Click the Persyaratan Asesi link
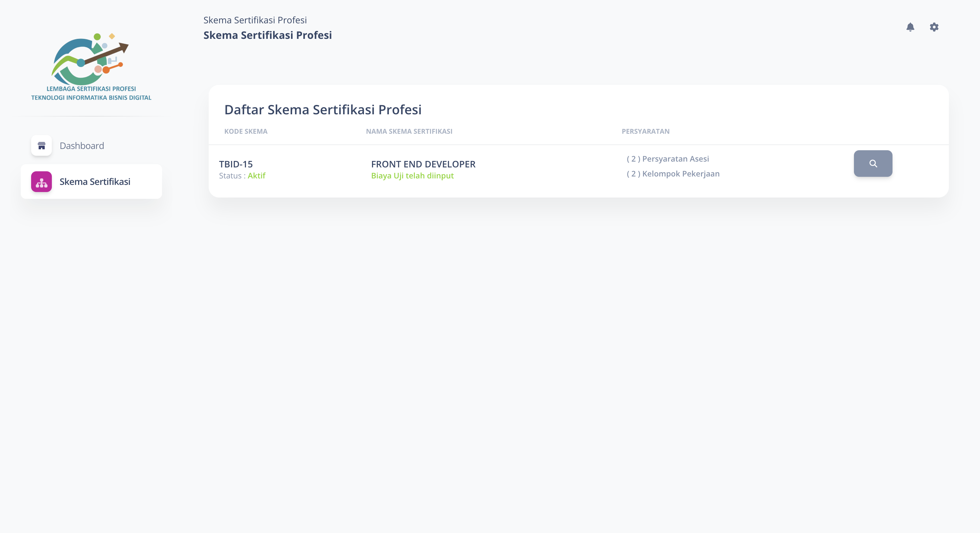This screenshot has width=980, height=533. (668, 159)
